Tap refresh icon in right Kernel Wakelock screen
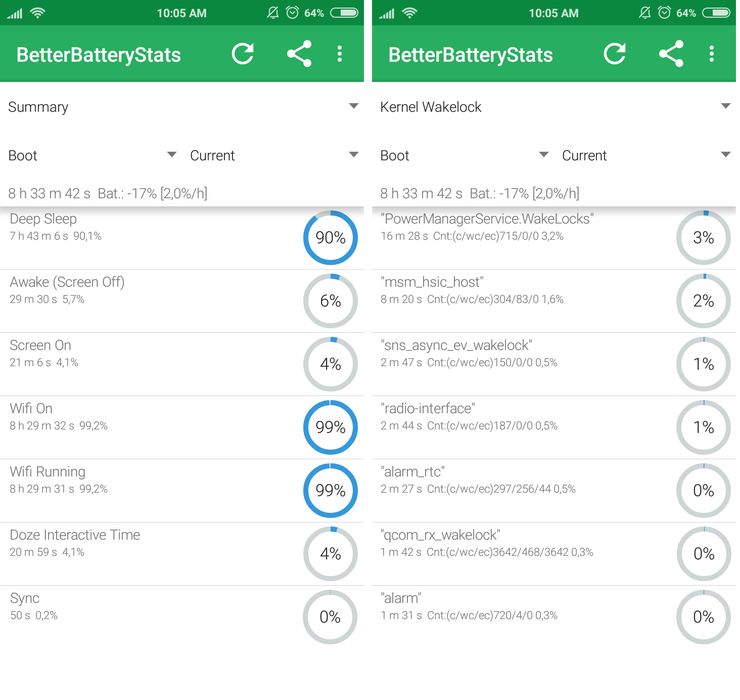 [x=615, y=54]
